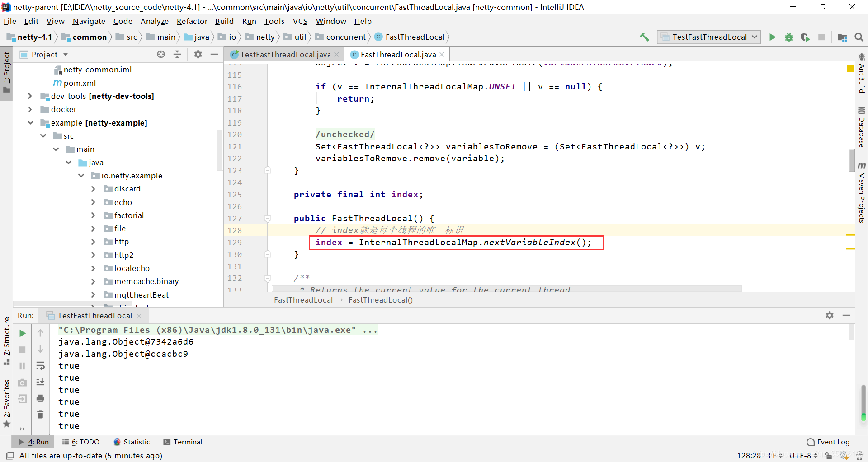This screenshot has height=462, width=868.
Task: Switch to TestFastThreadLocal.java editor tab
Action: 285,55
